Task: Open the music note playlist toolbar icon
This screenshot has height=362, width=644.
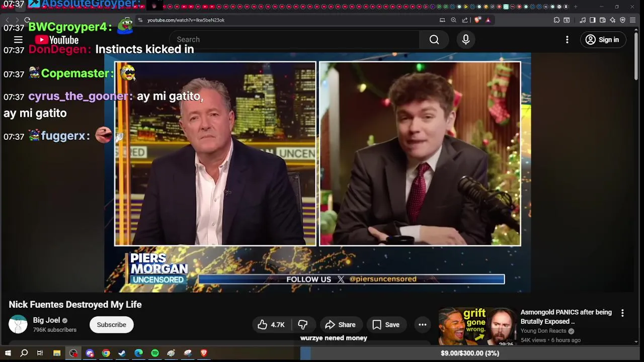Action: point(583,20)
